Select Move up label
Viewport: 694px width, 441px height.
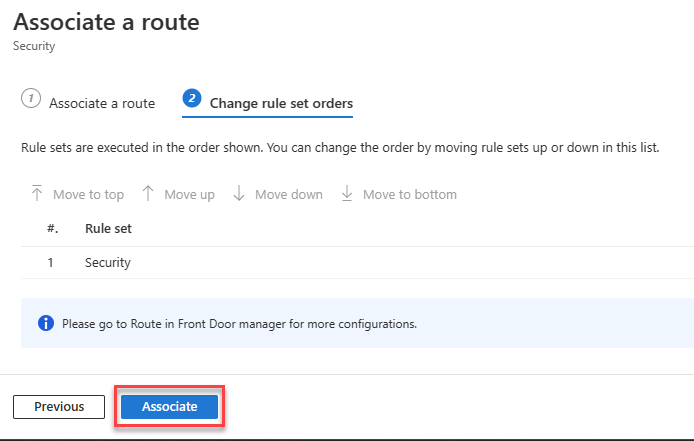point(189,194)
